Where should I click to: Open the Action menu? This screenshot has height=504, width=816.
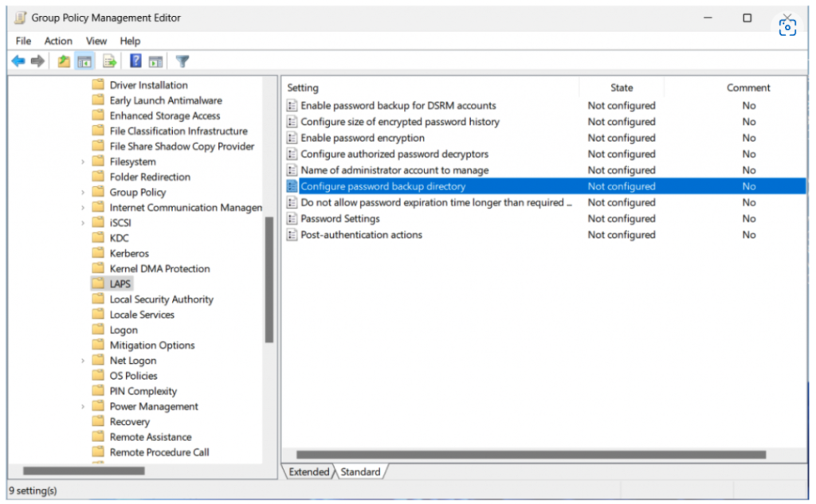coord(58,41)
